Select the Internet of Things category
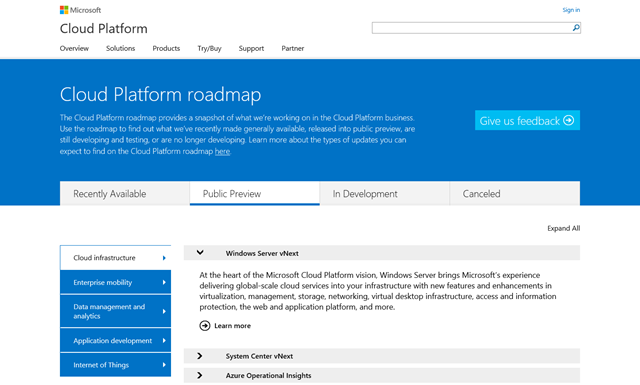 (x=116, y=365)
